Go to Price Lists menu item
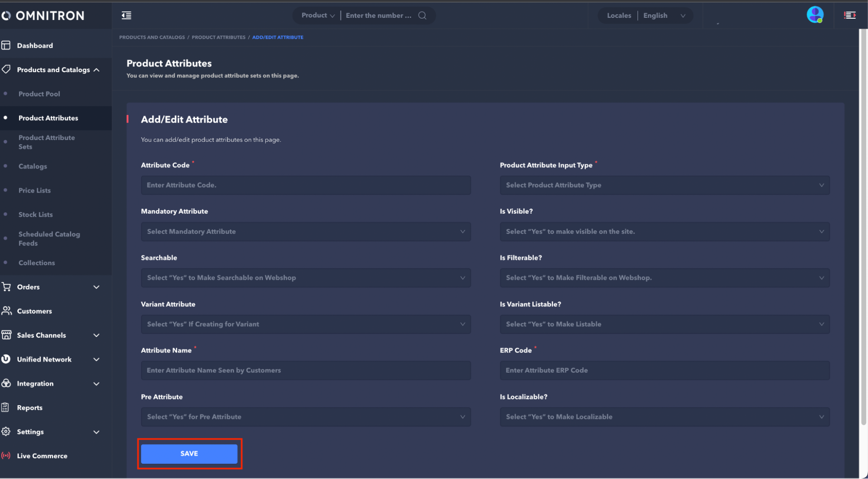 (x=34, y=190)
